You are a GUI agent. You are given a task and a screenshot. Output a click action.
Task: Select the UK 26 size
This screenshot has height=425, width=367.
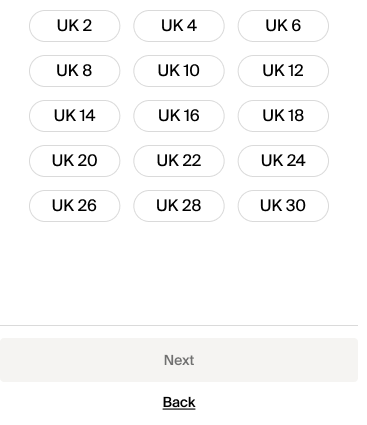tap(74, 206)
